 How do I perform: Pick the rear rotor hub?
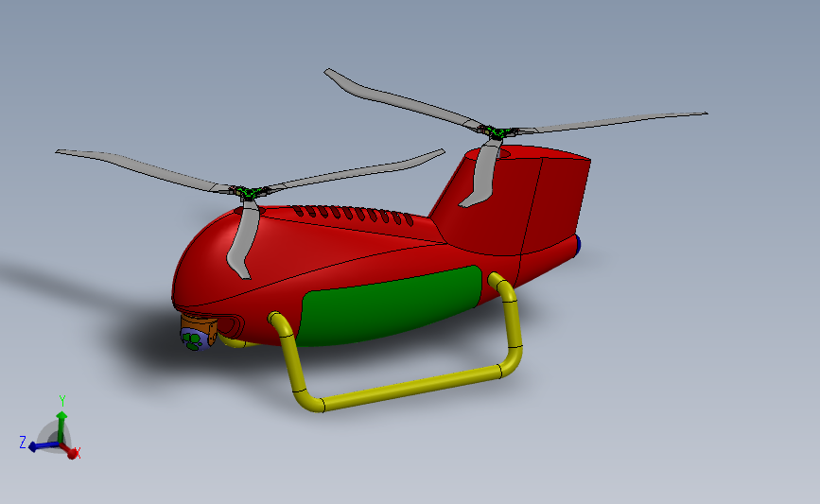pos(496,131)
